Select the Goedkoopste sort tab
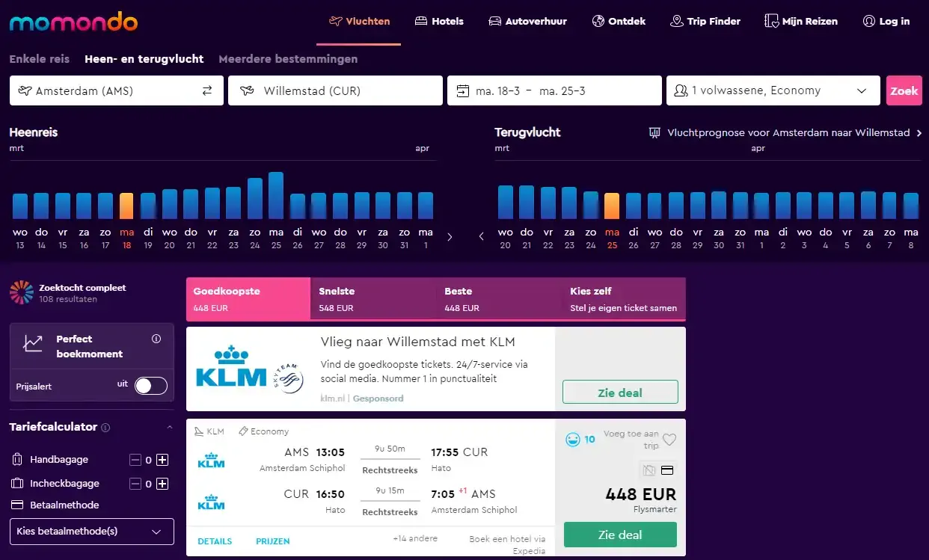This screenshot has height=560, width=929. tap(248, 299)
